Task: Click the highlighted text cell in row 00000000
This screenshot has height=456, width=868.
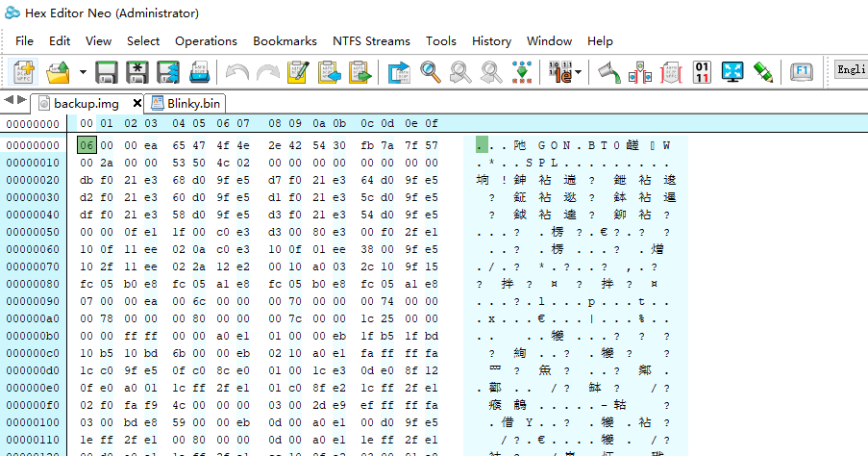Action: (482, 145)
